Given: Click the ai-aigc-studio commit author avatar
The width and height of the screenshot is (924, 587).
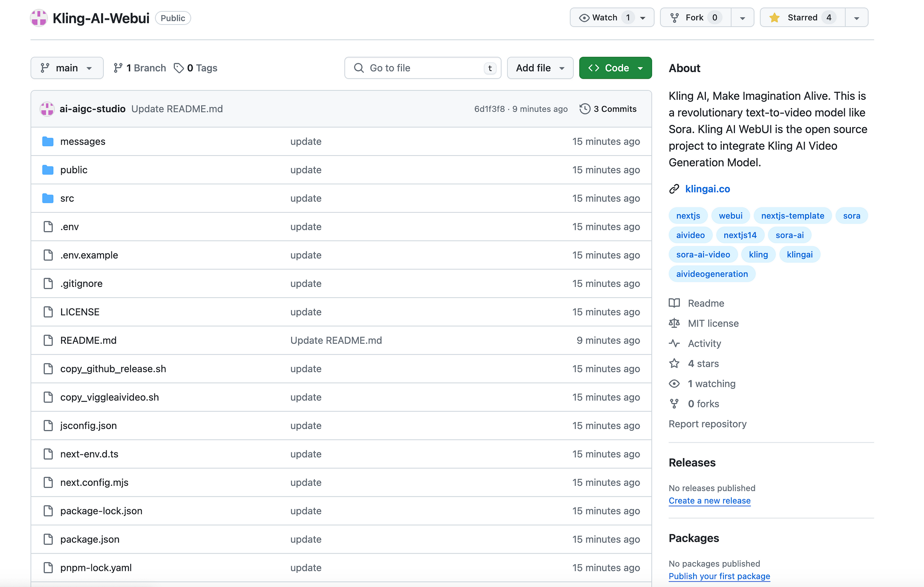Looking at the screenshot, I should point(47,109).
